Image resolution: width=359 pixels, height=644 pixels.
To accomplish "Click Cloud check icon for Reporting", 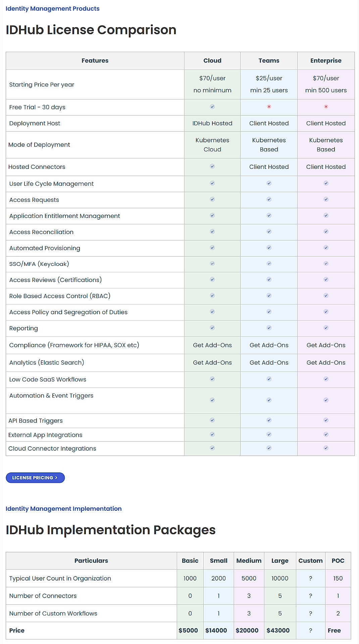I will [212, 328].
